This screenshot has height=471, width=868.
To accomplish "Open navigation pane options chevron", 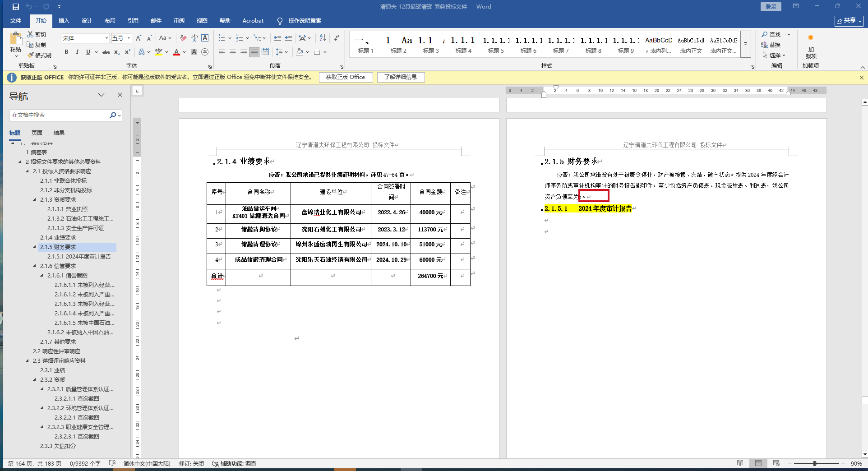I will (x=102, y=95).
